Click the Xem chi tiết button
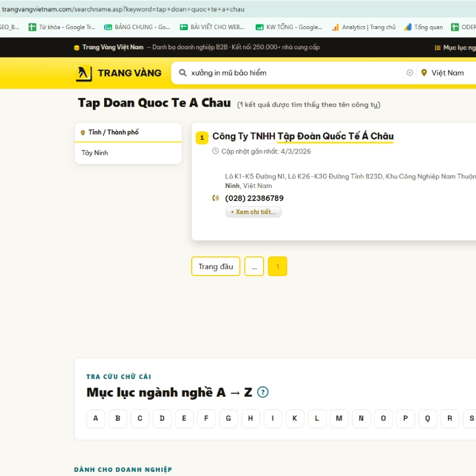Image resolution: width=476 pixels, height=476 pixels. (253, 212)
